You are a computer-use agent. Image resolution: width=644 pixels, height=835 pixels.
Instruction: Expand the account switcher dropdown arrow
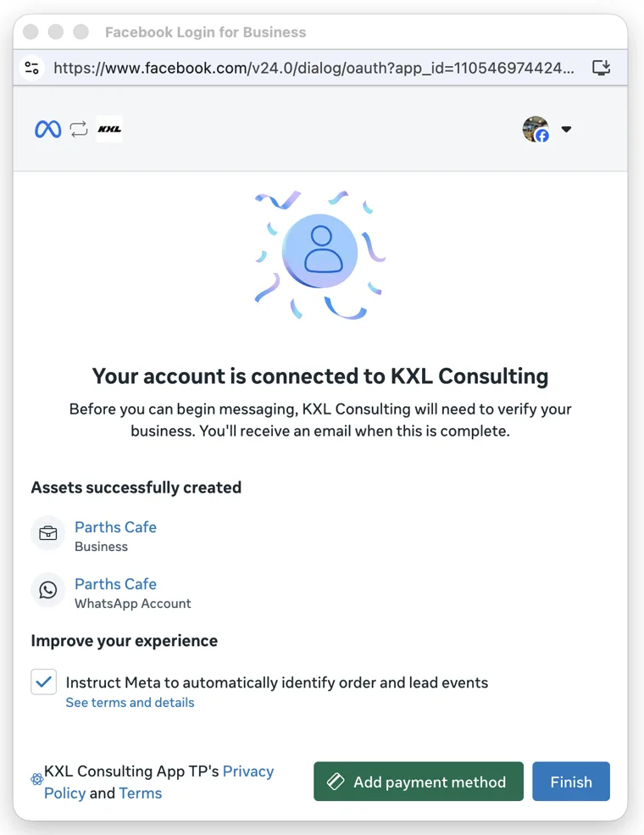(566, 130)
